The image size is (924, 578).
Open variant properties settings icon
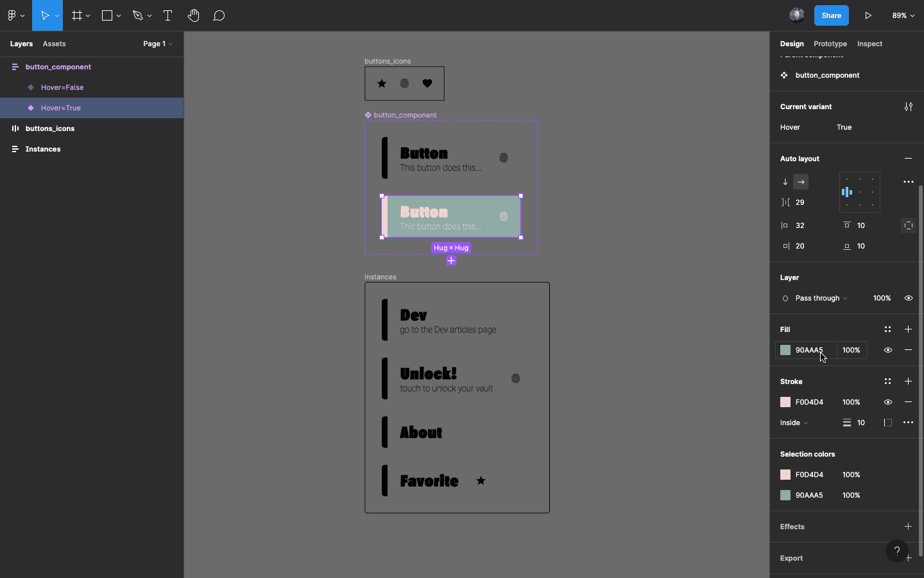[x=908, y=107]
